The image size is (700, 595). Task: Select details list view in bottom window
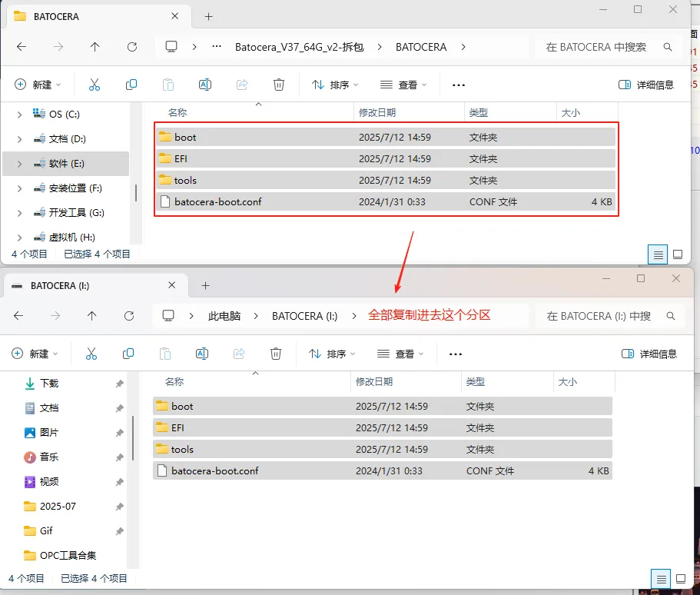click(x=659, y=578)
